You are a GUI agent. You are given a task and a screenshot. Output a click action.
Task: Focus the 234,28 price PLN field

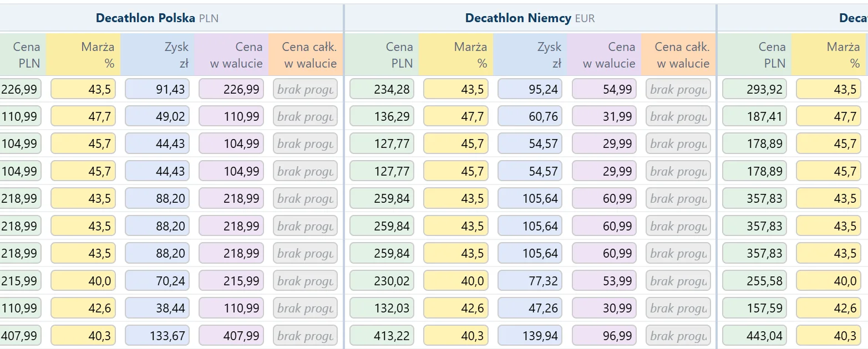[x=382, y=89]
